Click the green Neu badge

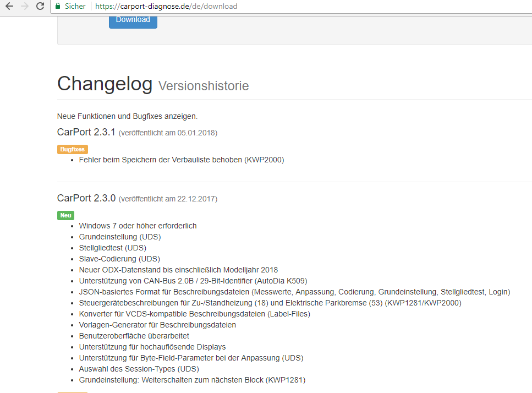[x=65, y=215]
